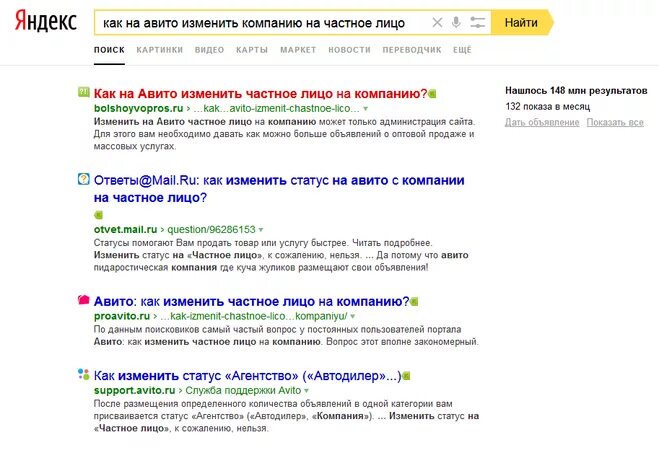The image size is (659, 453).
Task: Open the Маркет tab
Action: coord(298,50)
